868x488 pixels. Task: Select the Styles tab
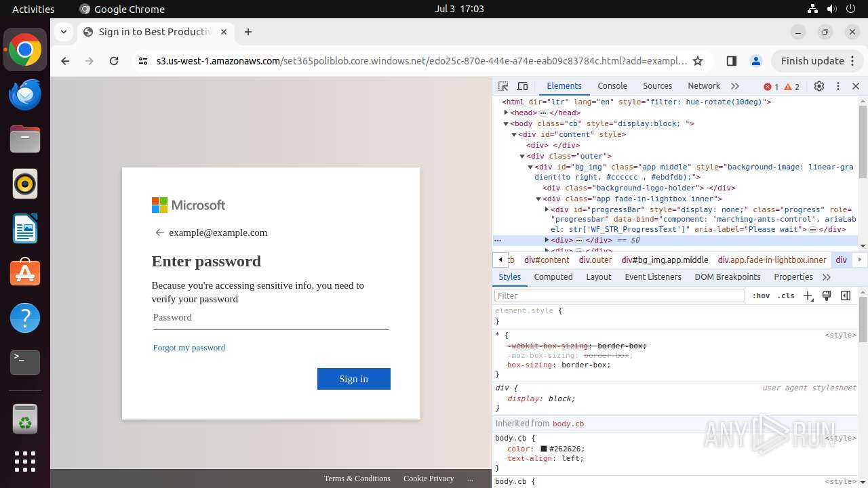tap(510, 277)
